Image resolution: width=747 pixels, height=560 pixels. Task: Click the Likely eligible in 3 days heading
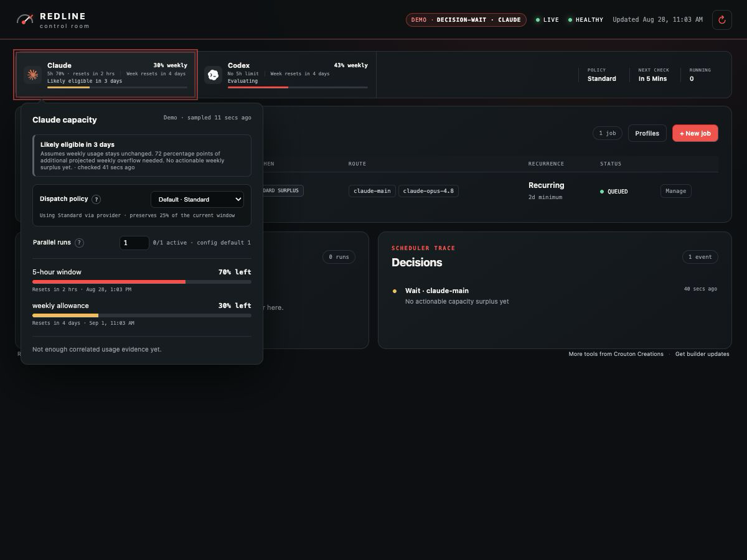pos(77,144)
